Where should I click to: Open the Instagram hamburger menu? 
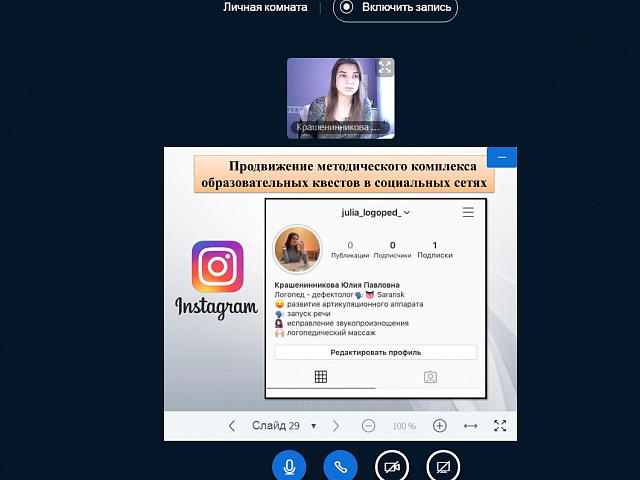click(468, 213)
